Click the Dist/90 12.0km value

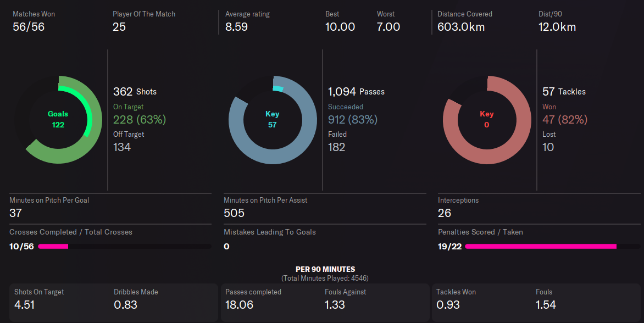point(557,26)
